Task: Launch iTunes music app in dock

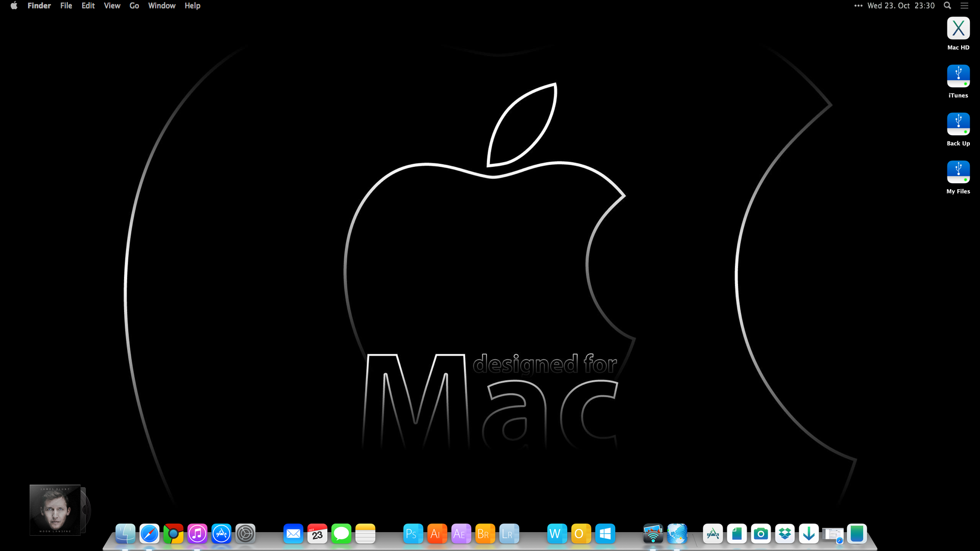Action: pos(198,534)
